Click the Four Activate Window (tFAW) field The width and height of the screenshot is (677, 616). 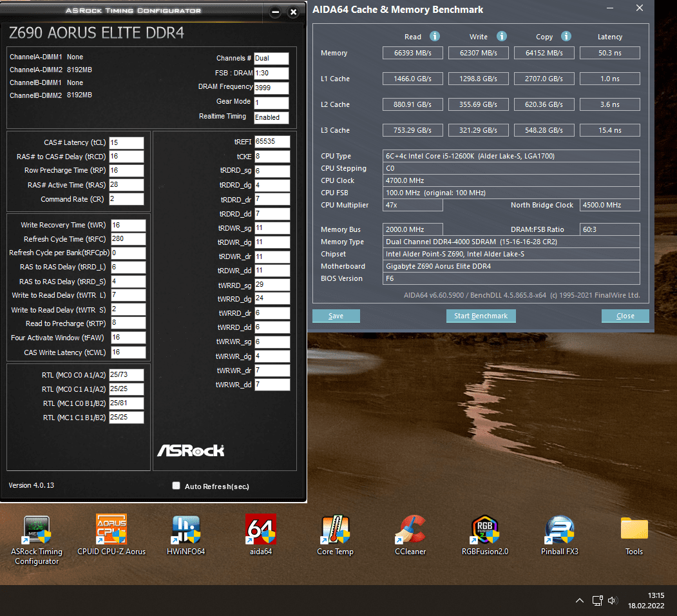click(128, 338)
